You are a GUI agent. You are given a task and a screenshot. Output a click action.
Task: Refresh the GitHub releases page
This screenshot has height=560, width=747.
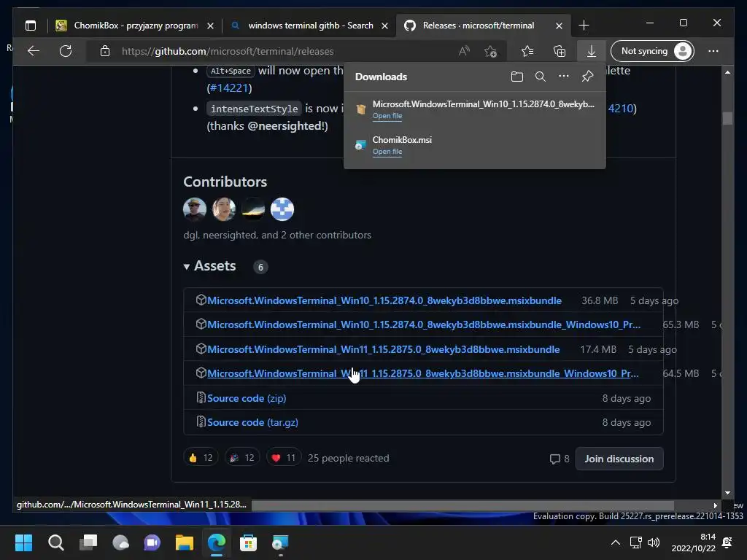(66, 51)
